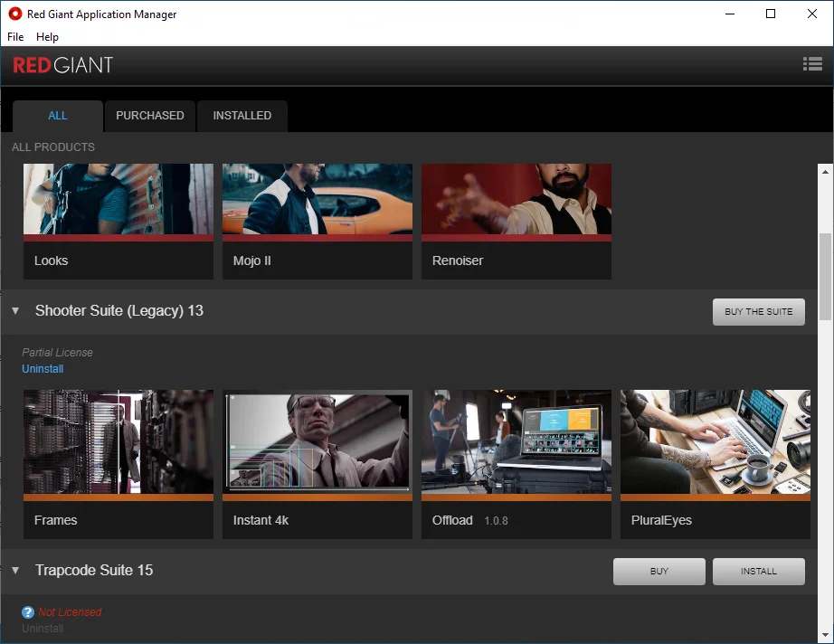The height and width of the screenshot is (644, 834).
Task: Click the Trapcode Suite 15 title
Action: coord(94,570)
